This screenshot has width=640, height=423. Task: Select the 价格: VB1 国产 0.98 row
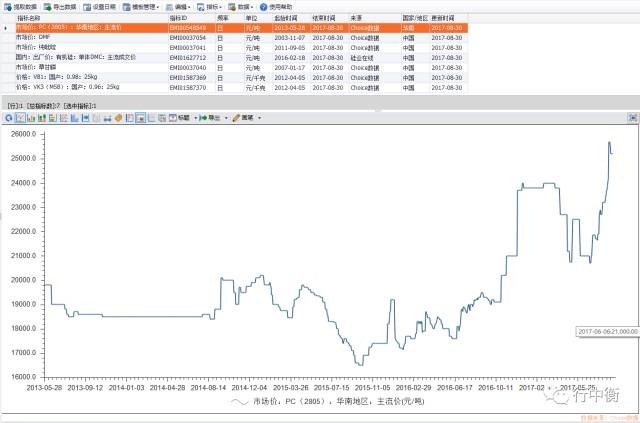click(242, 78)
